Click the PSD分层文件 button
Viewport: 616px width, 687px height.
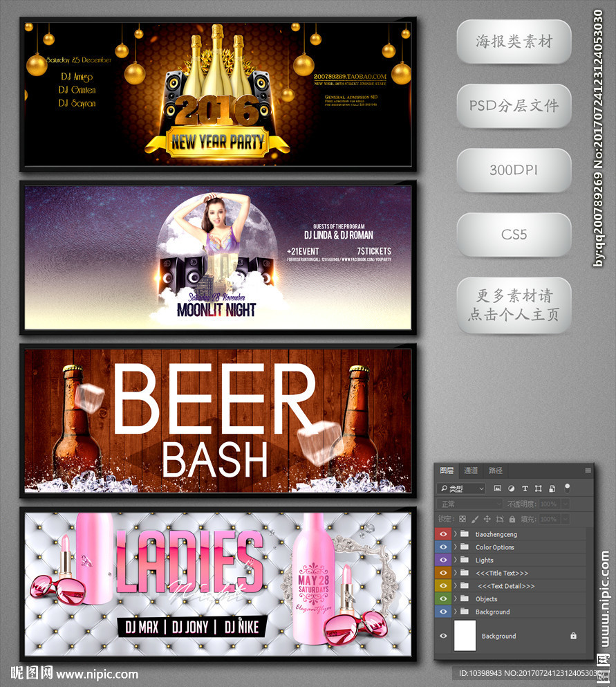(514, 107)
